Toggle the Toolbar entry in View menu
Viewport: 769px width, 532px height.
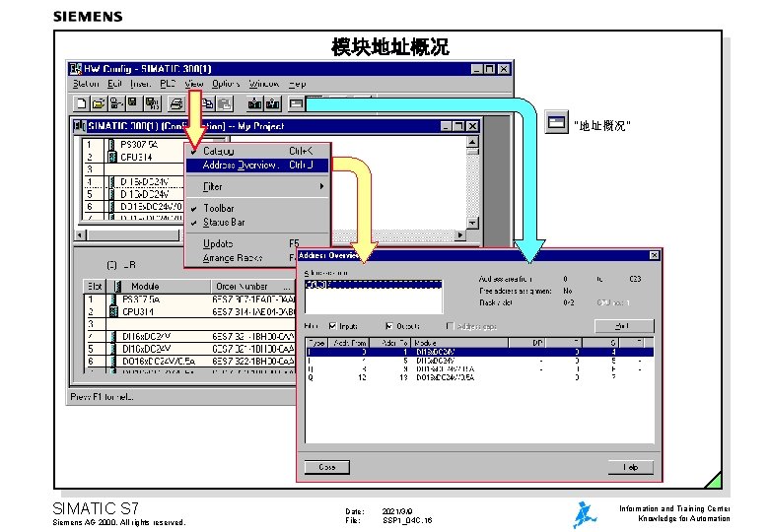point(255,208)
